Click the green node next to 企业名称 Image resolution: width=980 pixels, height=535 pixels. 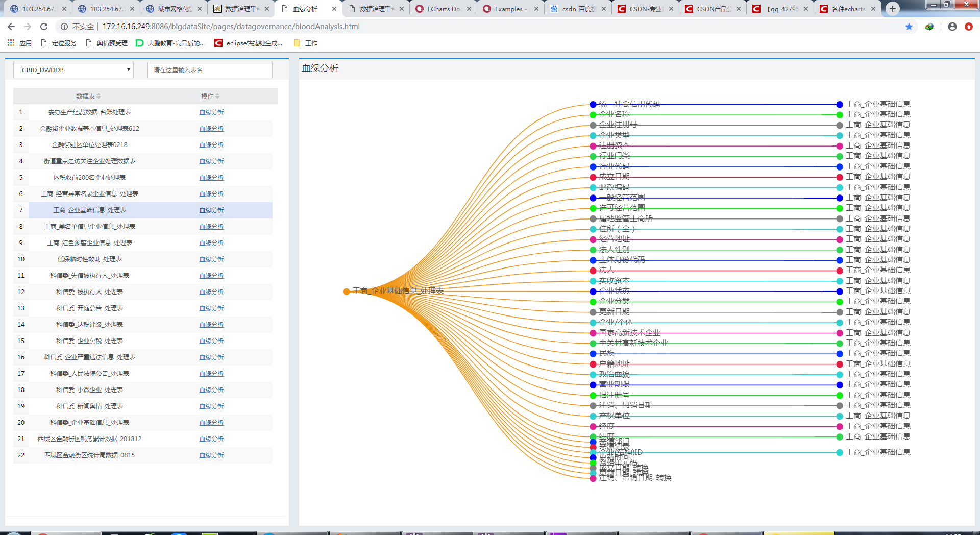[x=593, y=115]
